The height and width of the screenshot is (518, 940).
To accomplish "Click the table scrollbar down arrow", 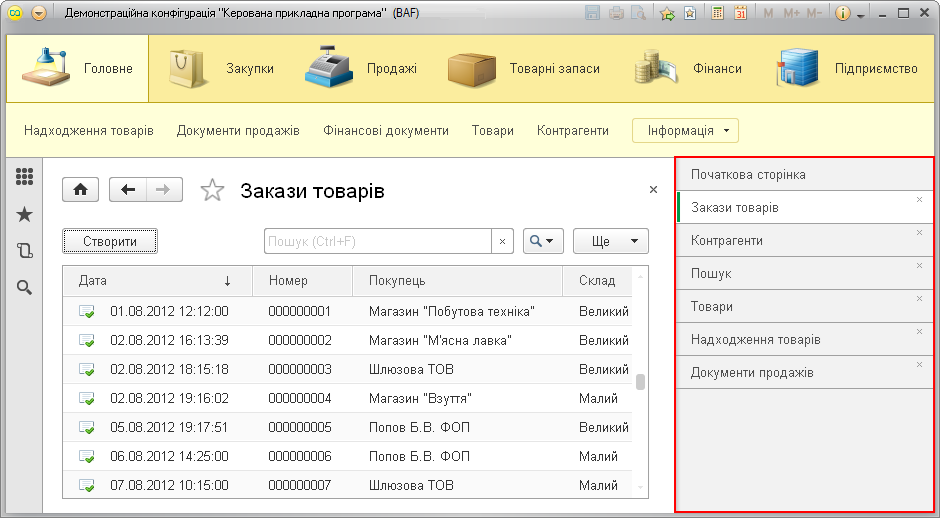I will [x=640, y=488].
